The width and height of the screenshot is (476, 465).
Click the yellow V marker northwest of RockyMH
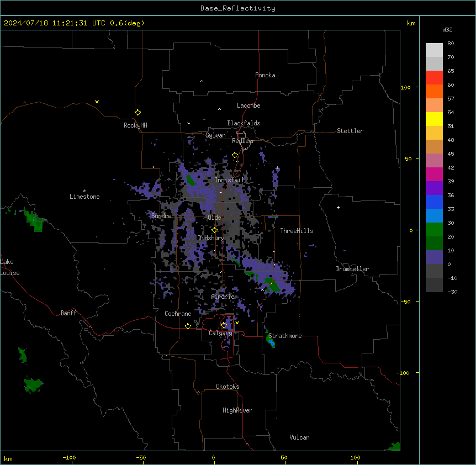pos(97,102)
